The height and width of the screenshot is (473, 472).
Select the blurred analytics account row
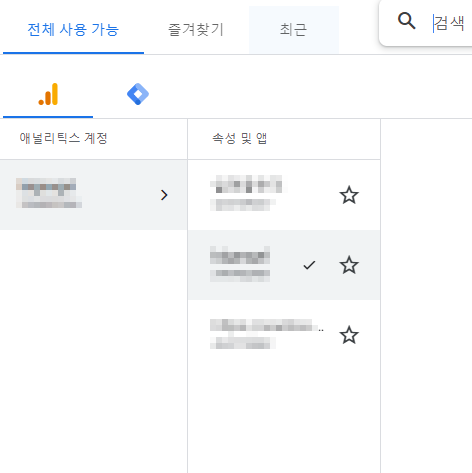point(93,195)
